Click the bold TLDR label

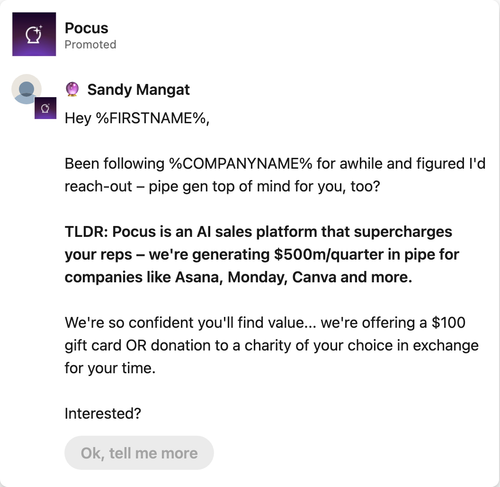(86, 232)
